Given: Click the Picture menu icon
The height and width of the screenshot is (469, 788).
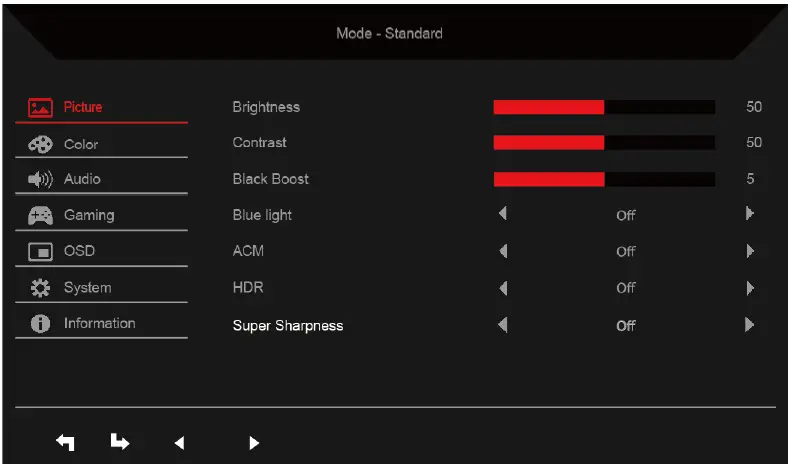Looking at the screenshot, I should (x=40, y=107).
